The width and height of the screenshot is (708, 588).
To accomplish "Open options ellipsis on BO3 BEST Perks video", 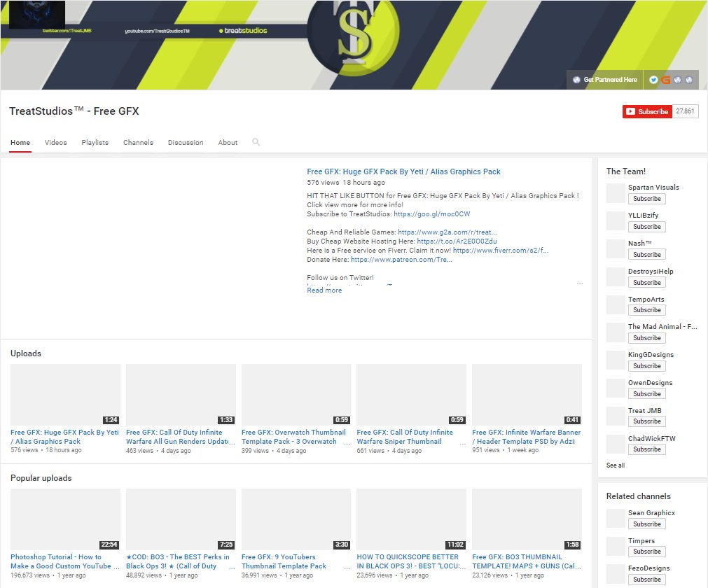I will click(232, 568).
